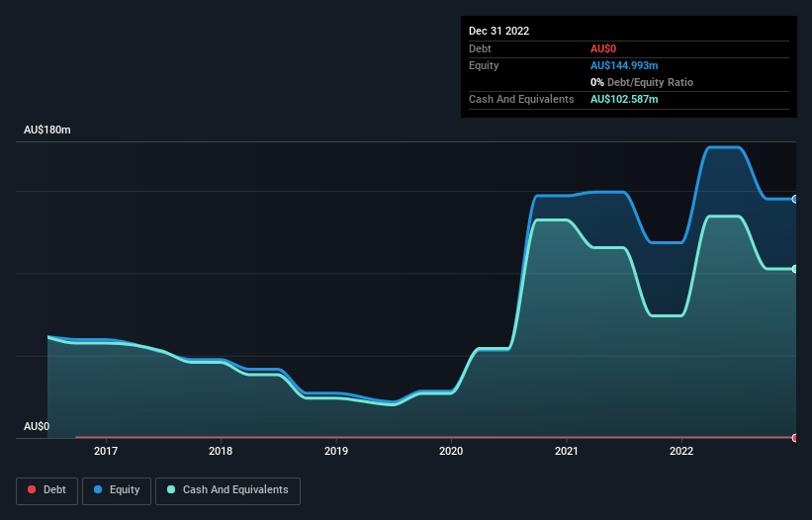
Task: Click the red AU$0 debt value in tooltip
Action: [x=603, y=48]
